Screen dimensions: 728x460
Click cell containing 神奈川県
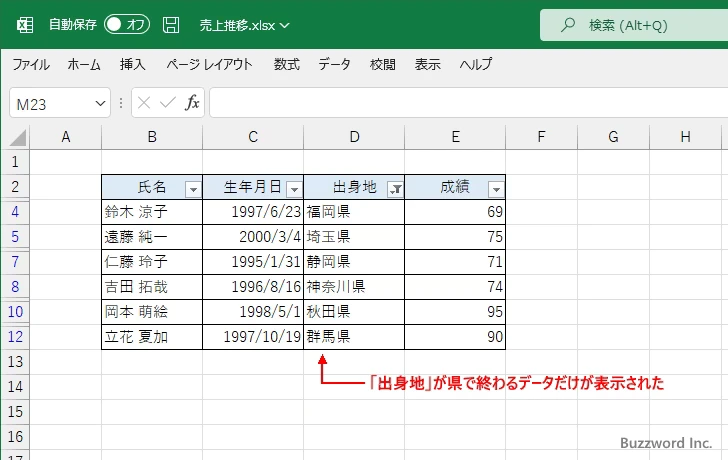[x=354, y=287]
